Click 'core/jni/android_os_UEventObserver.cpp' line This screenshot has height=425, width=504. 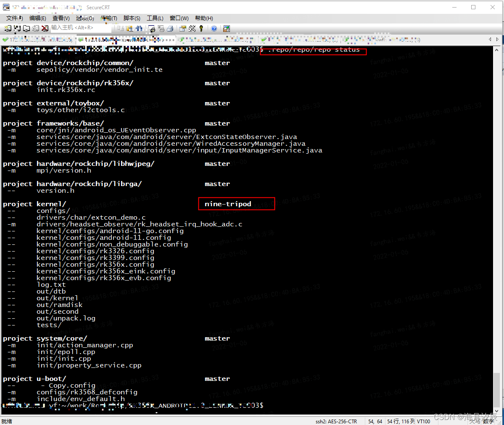116,131
